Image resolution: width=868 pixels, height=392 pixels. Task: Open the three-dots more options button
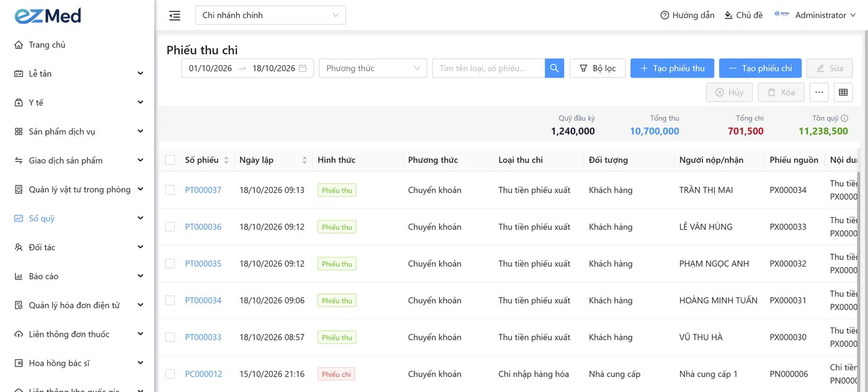[819, 92]
